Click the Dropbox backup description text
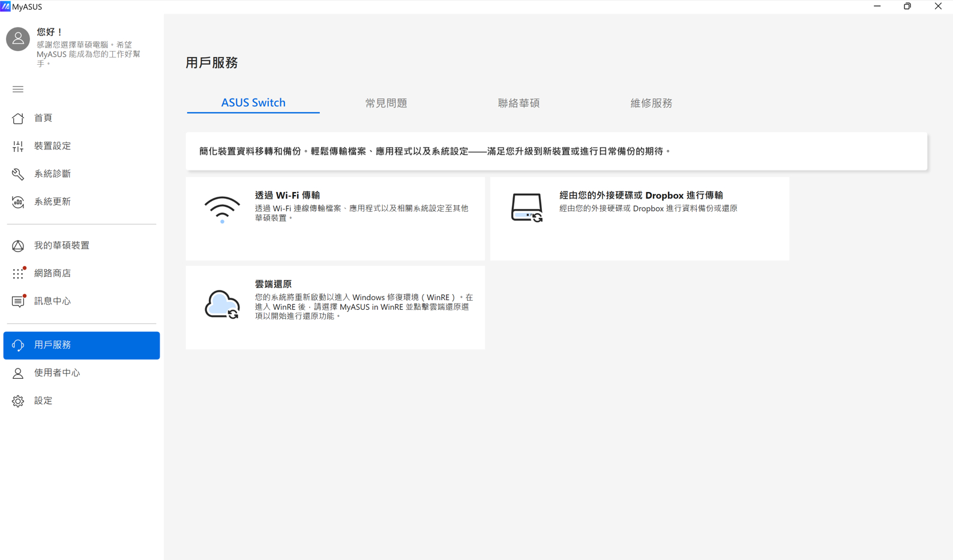The width and height of the screenshot is (953, 560). coord(648,209)
